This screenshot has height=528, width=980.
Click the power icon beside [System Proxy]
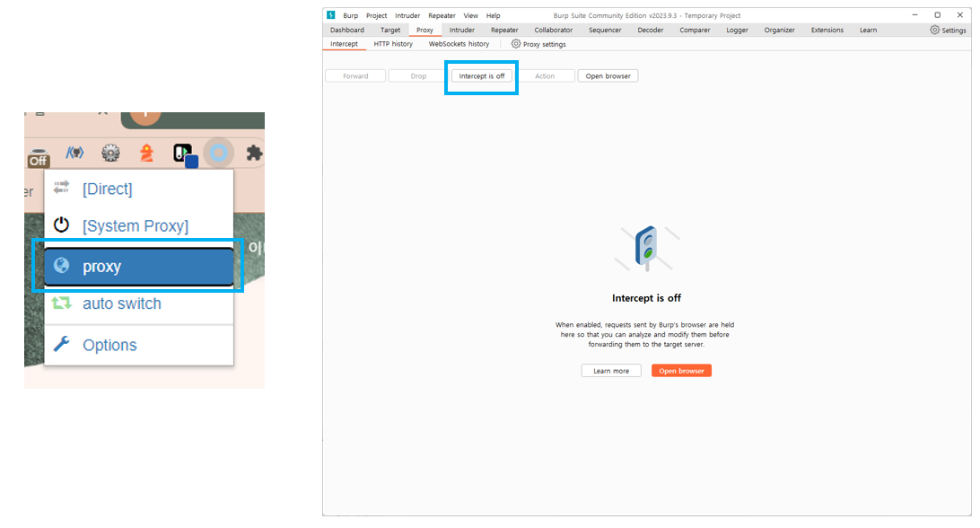pyautogui.click(x=61, y=224)
